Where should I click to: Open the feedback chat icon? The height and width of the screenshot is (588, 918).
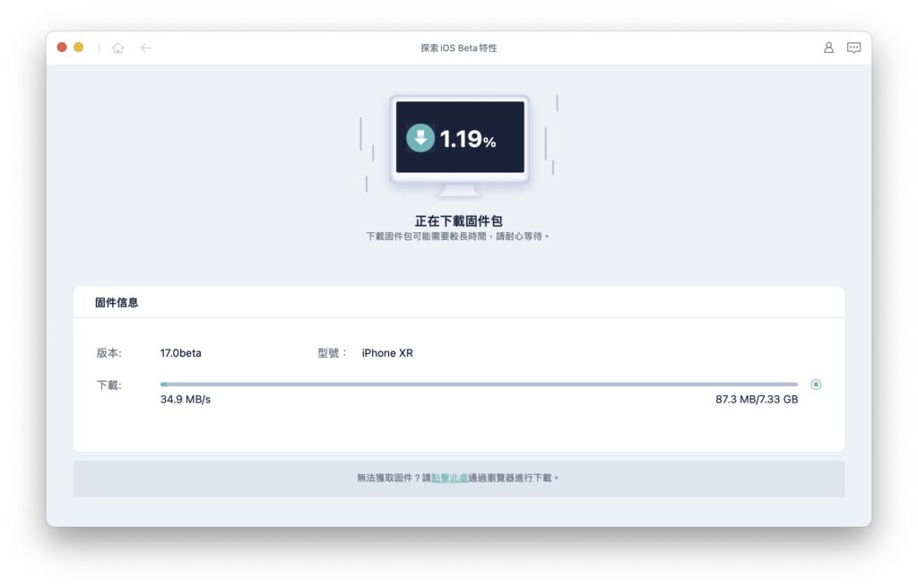(853, 48)
